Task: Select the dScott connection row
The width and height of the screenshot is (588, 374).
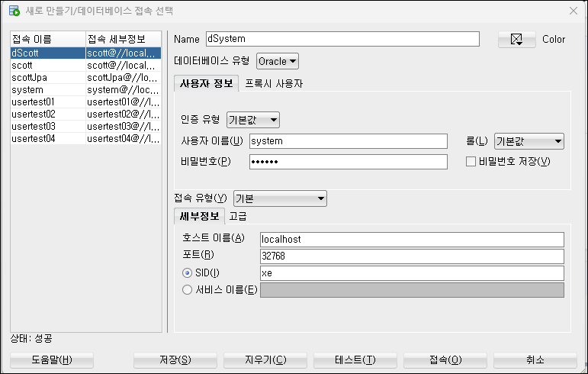Action: coord(86,53)
